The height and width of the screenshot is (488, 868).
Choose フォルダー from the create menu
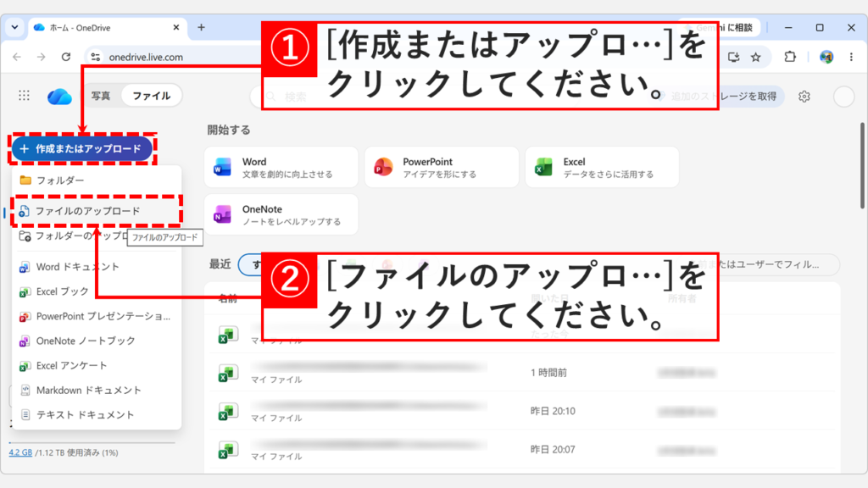(97, 180)
